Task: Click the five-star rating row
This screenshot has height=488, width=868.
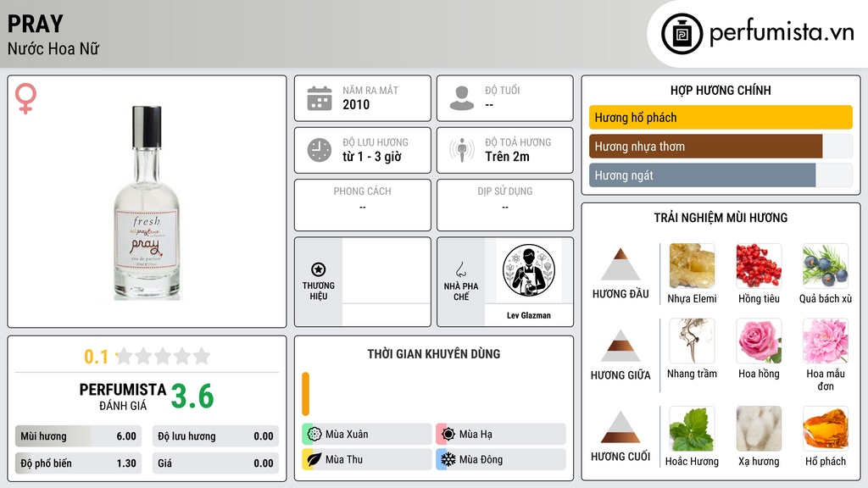Action: coord(163,356)
